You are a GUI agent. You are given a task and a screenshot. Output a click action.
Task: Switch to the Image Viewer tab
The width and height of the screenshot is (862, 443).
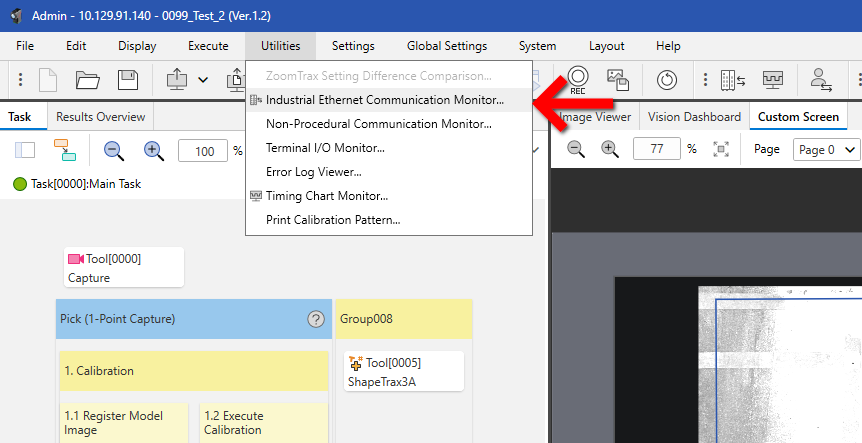pyautogui.click(x=595, y=117)
